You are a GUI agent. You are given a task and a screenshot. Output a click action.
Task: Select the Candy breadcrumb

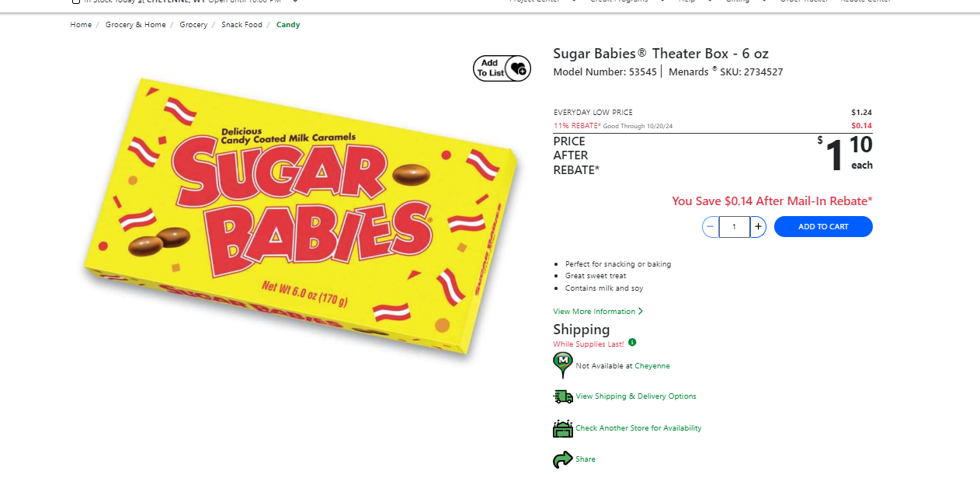[288, 25]
